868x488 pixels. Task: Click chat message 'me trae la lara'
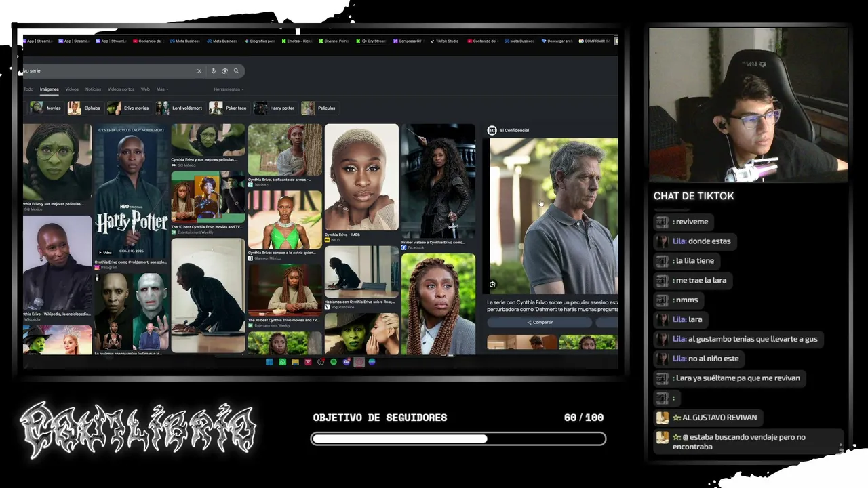pyautogui.click(x=701, y=281)
